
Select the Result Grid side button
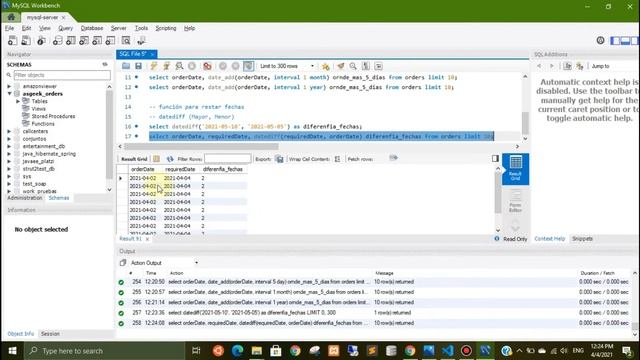515,169
